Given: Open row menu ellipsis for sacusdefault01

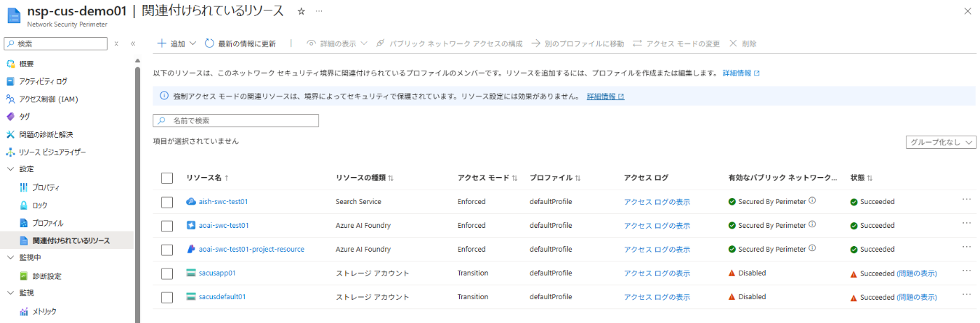Looking at the screenshot, I should pos(966,295).
